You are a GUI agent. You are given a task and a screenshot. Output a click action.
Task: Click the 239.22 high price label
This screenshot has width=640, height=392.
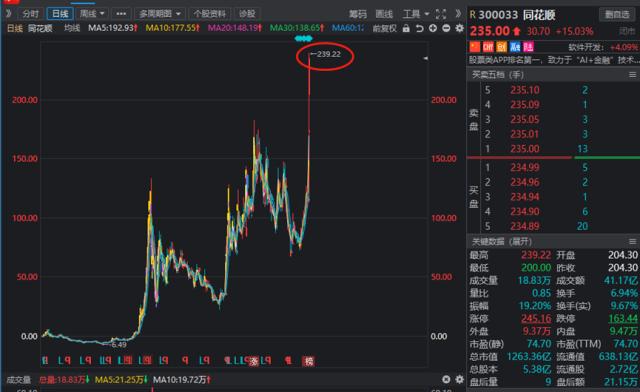tap(328, 54)
